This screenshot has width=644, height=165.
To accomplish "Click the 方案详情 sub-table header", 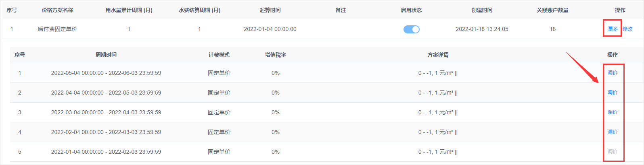I will point(438,55).
